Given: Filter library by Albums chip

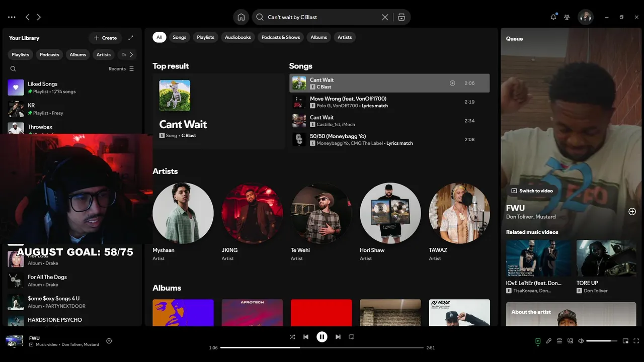Looking at the screenshot, I should click(78, 54).
